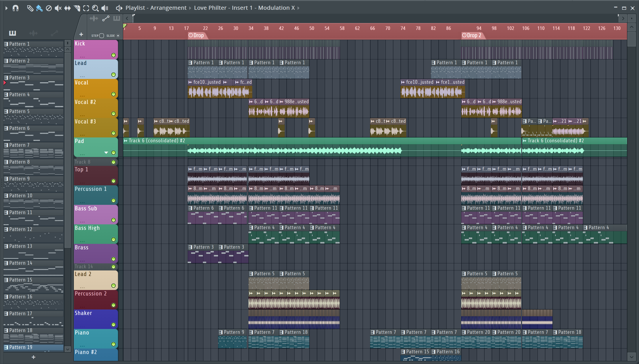
Task: Expand the Pad track dropdown arrow
Action: (106, 153)
